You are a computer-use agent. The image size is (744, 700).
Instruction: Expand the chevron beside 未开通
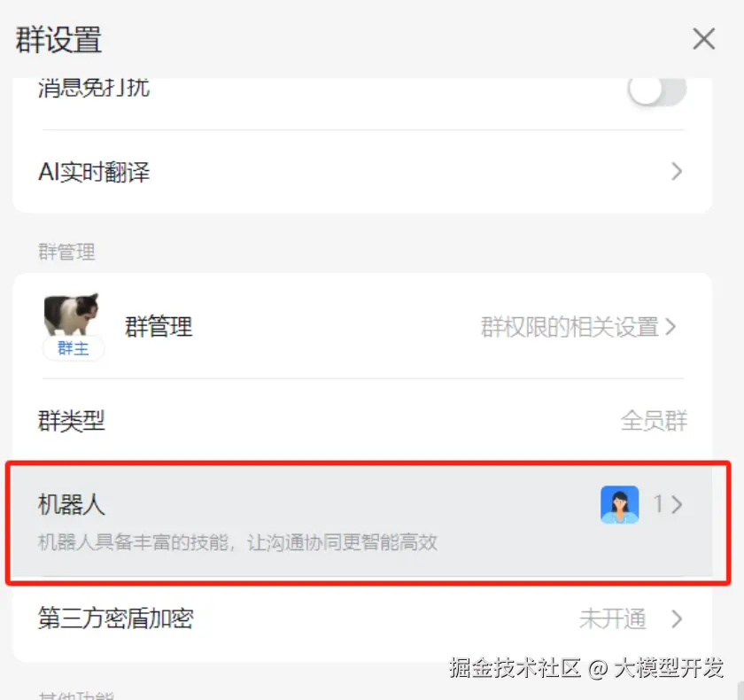click(677, 618)
